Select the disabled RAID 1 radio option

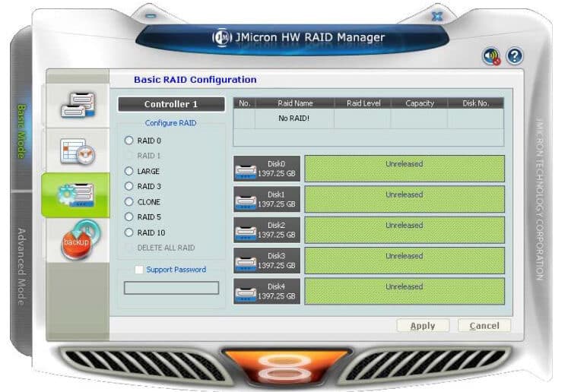[129, 156]
